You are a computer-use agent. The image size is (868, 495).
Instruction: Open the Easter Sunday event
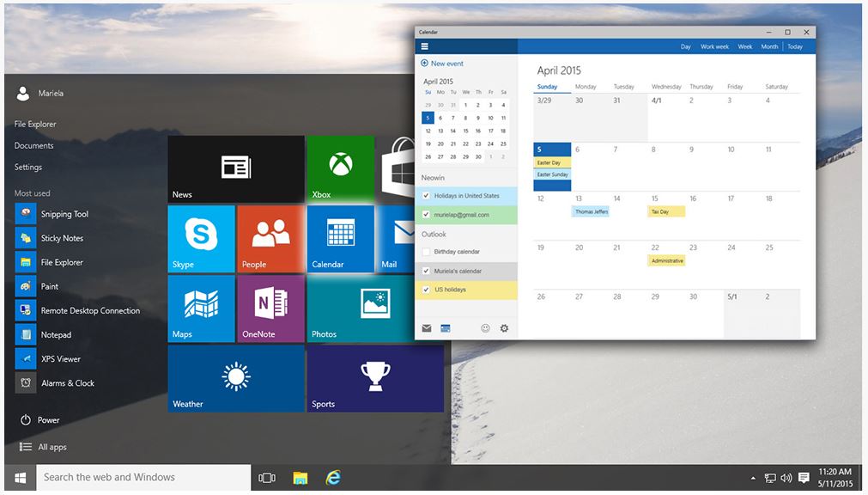pyautogui.click(x=552, y=174)
